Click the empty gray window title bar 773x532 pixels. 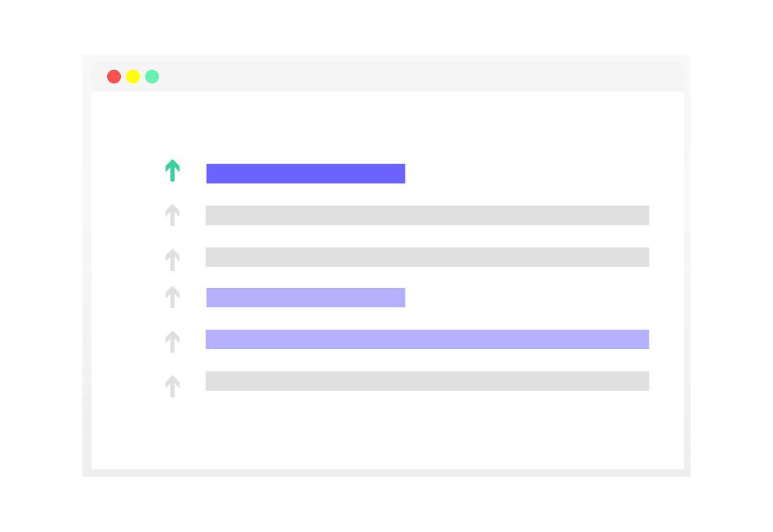[x=419, y=77]
